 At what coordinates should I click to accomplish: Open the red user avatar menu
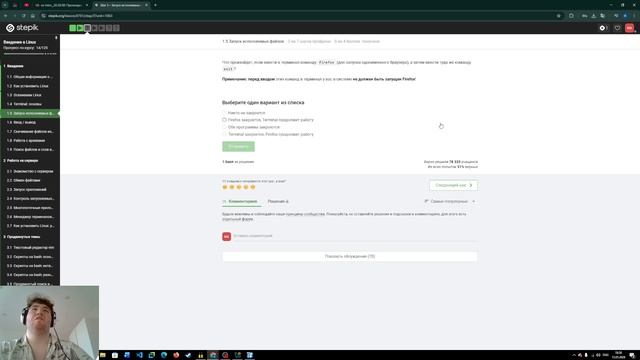(629, 28)
